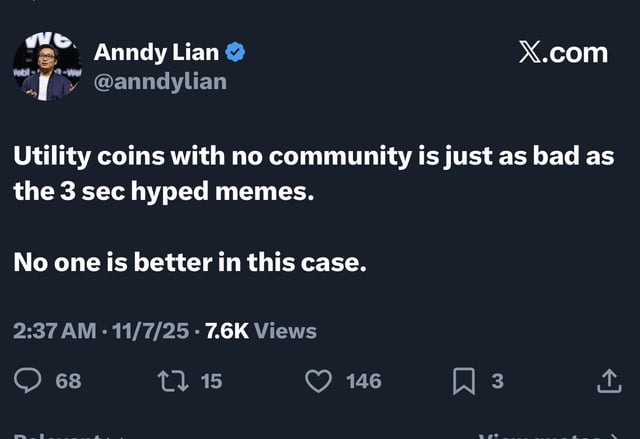Click the 11/7/25 date
Image resolution: width=640 pixels, height=439 pixels.
click(x=150, y=331)
